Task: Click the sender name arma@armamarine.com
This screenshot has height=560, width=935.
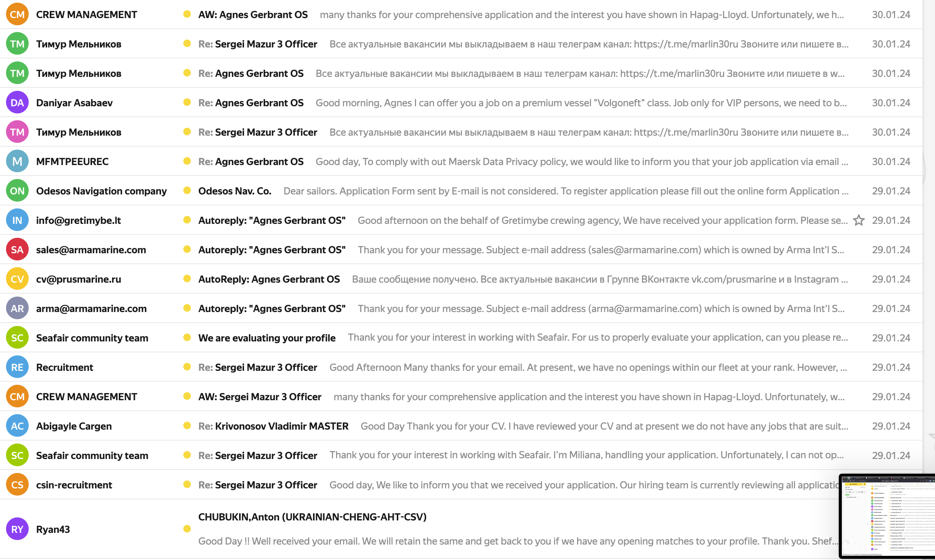Action: click(x=91, y=309)
